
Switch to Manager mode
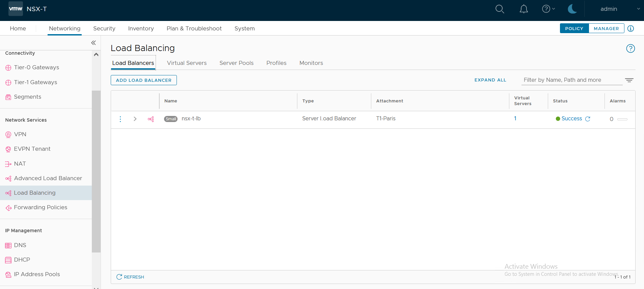pyautogui.click(x=606, y=28)
